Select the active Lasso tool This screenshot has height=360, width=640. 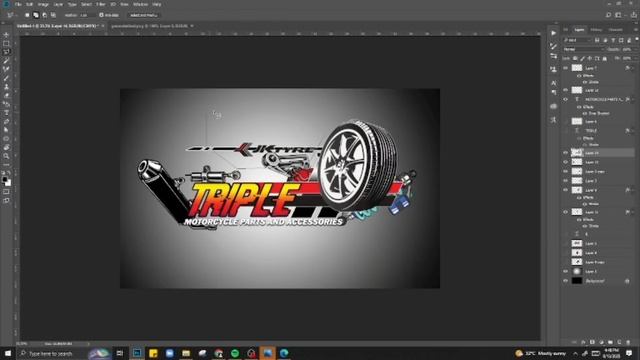pos(6,52)
